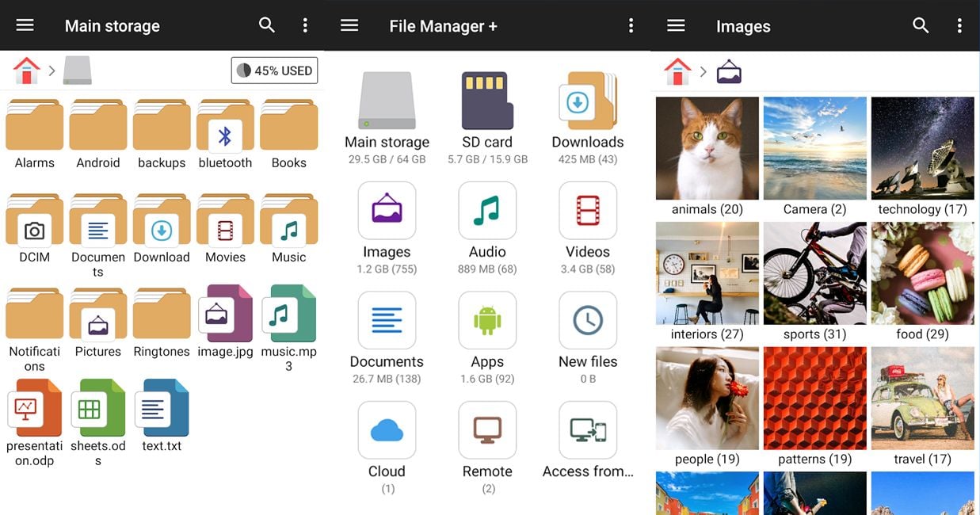Open the travel (17) album
980x515 pixels.
[x=923, y=406]
